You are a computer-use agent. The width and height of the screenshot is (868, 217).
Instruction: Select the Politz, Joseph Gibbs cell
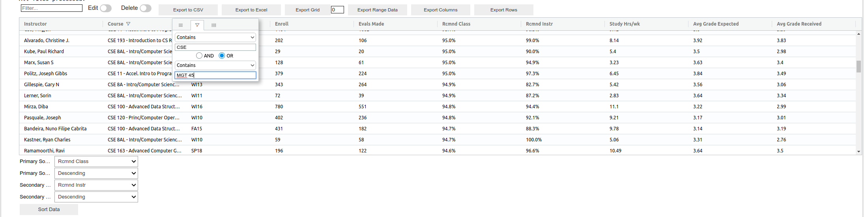[x=61, y=74]
